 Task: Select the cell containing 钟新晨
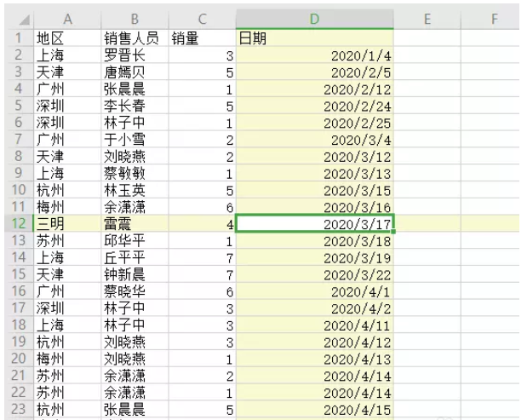135,274
